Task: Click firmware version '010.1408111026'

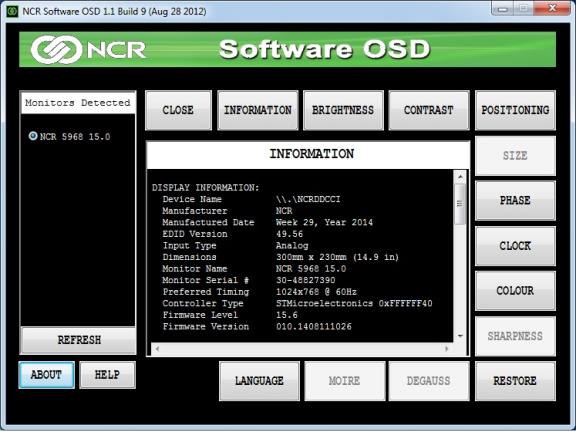Action: [313, 326]
